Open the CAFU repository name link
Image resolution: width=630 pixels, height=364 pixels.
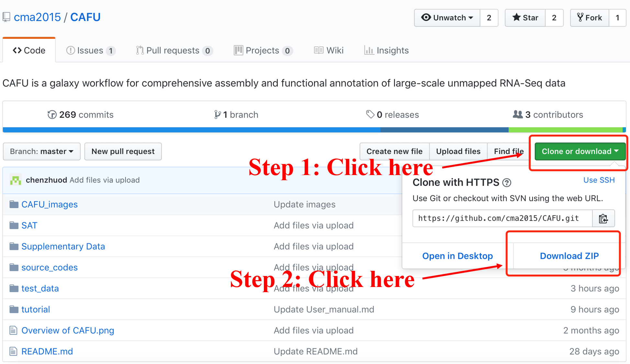click(x=85, y=17)
